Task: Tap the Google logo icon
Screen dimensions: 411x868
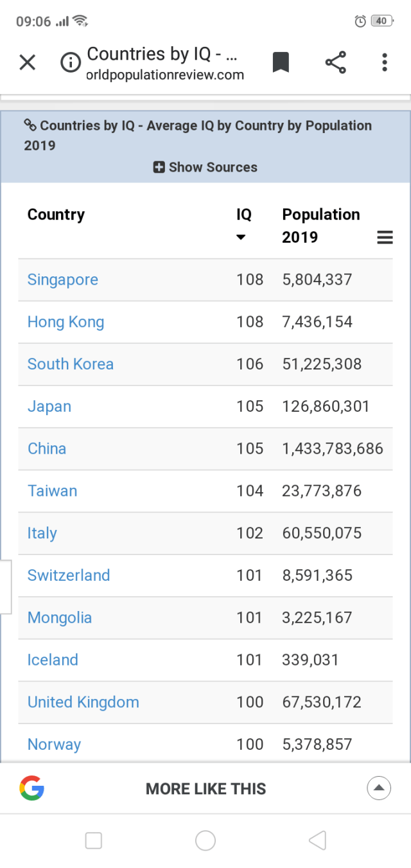Action: pyautogui.click(x=31, y=788)
